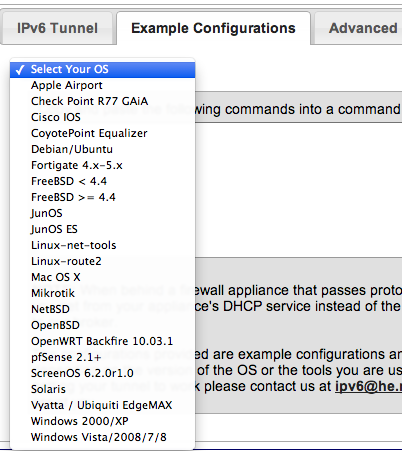Pick FreeBSD < 4.4 entry

pyautogui.click(x=102, y=181)
